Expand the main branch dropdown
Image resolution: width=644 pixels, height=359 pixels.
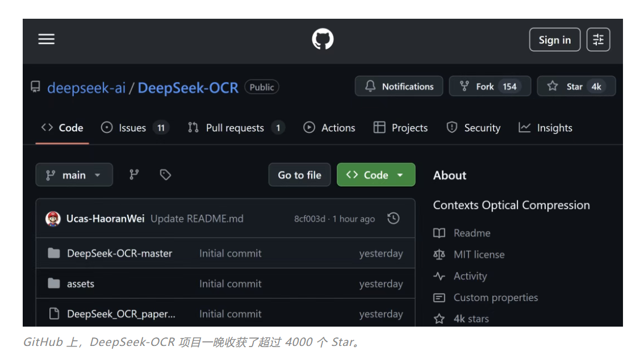click(74, 175)
